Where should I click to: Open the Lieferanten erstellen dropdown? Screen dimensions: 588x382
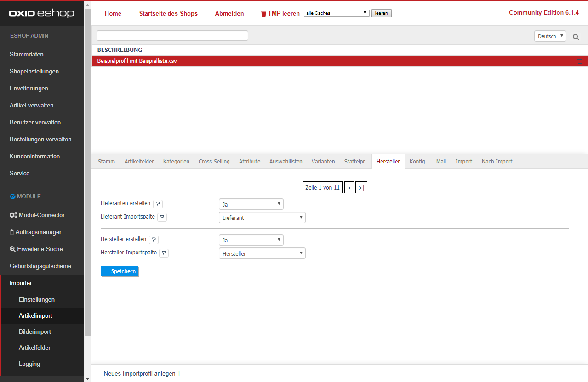[x=251, y=204]
